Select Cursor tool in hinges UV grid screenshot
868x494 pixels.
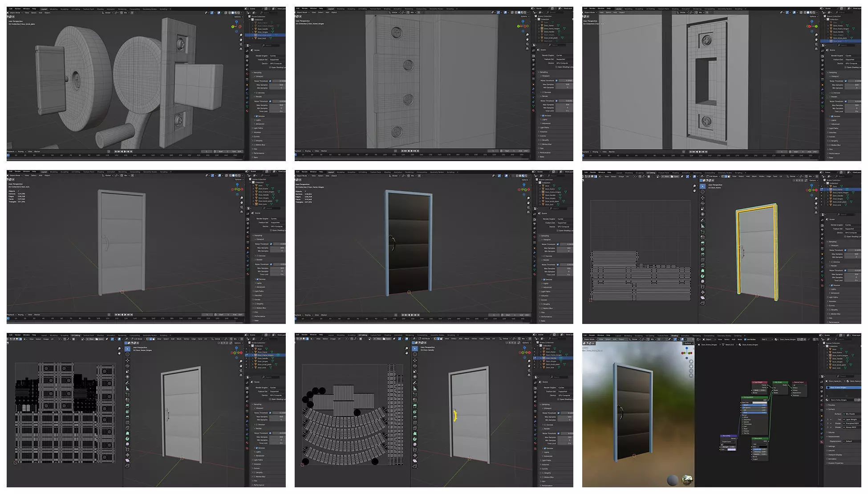pyautogui.click(x=127, y=354)
